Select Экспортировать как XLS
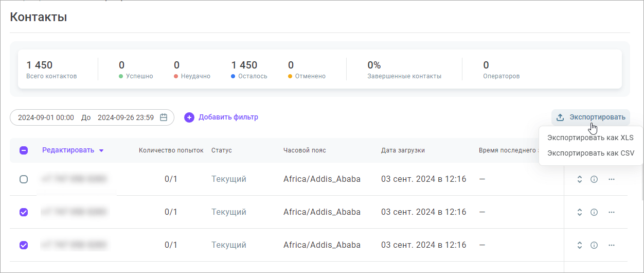644x273 pixels. point(591,138)
